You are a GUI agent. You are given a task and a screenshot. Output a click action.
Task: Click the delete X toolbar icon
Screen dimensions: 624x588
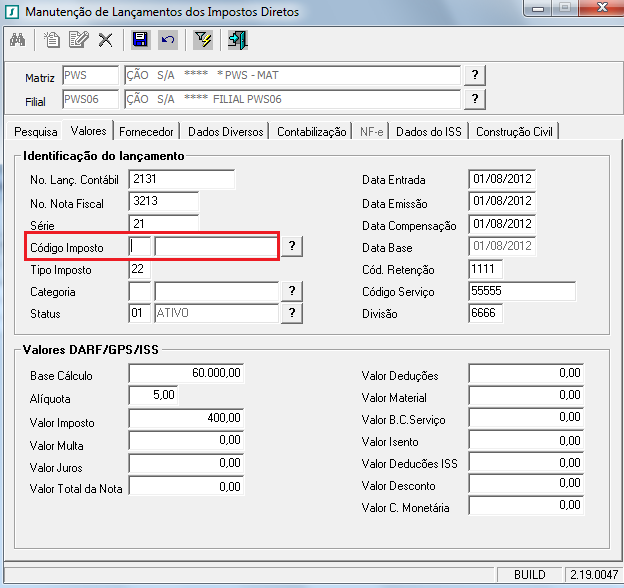click(x=105, y=40)
